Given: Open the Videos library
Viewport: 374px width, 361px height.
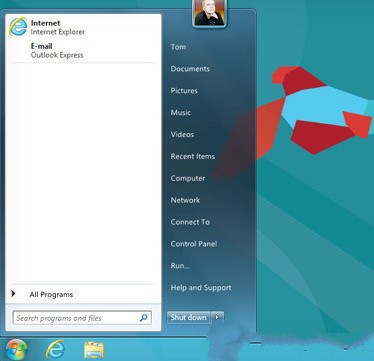Looking at the screenshot, I should [x=182, y=135].
